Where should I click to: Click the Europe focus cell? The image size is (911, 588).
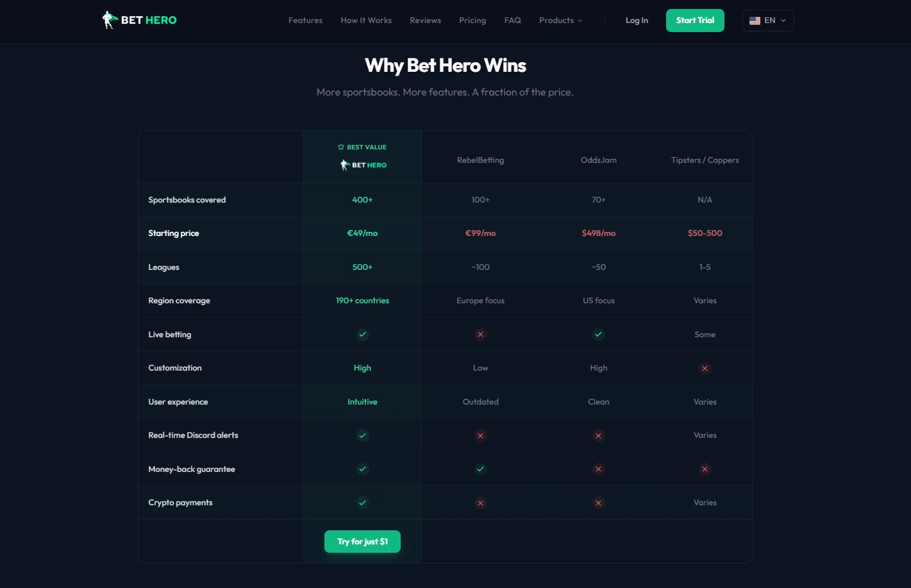coord(480,301)
